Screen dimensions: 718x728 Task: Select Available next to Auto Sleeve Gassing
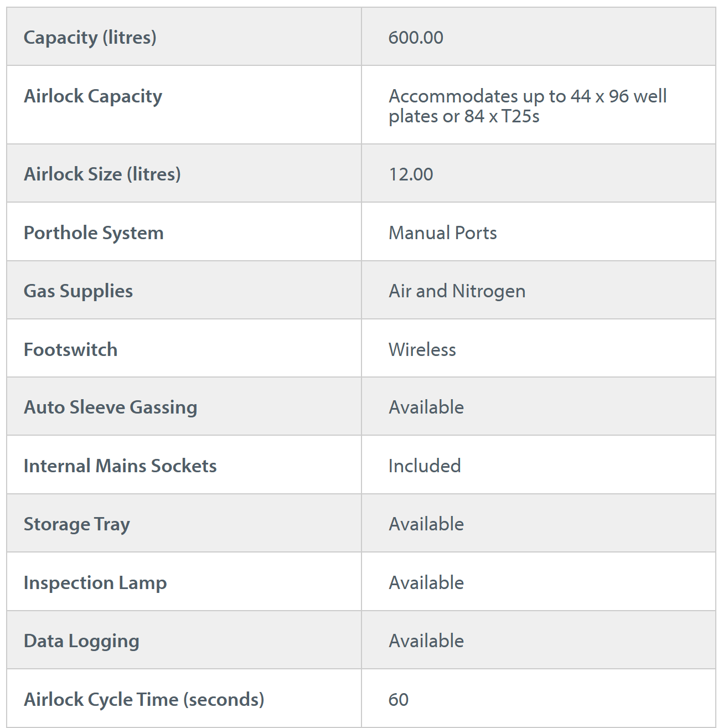click(426, 407)
